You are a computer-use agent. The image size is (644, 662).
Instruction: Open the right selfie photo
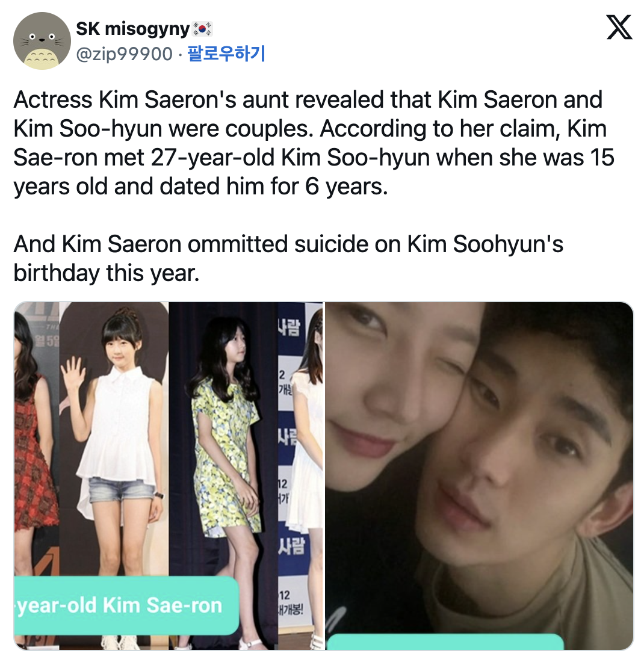point(479,476)
